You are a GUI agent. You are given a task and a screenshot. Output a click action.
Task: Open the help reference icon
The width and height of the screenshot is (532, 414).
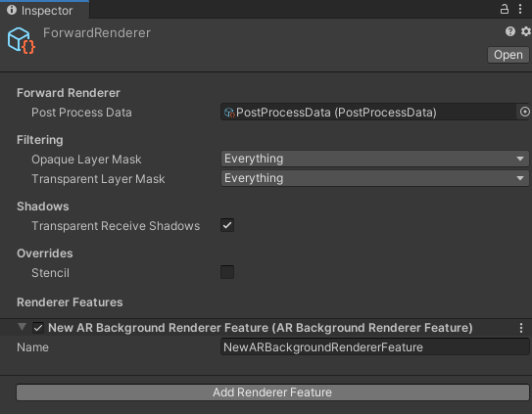(x=509, y=31)
